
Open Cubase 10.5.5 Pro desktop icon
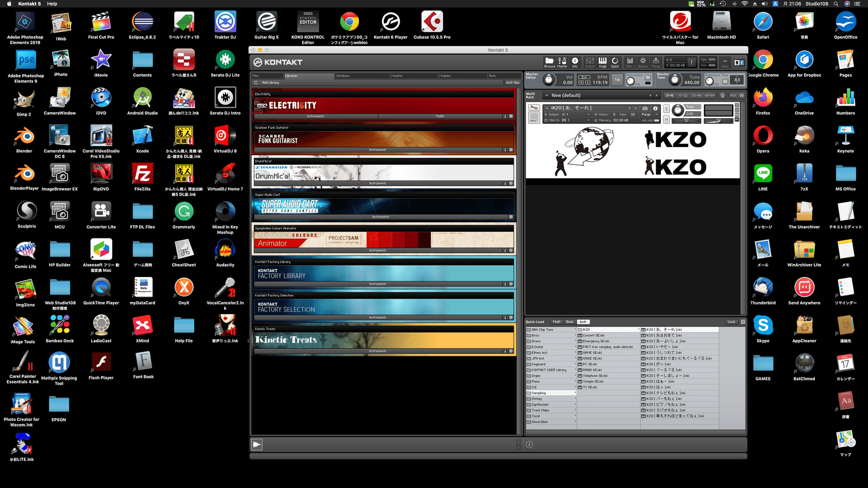point(432,23)
